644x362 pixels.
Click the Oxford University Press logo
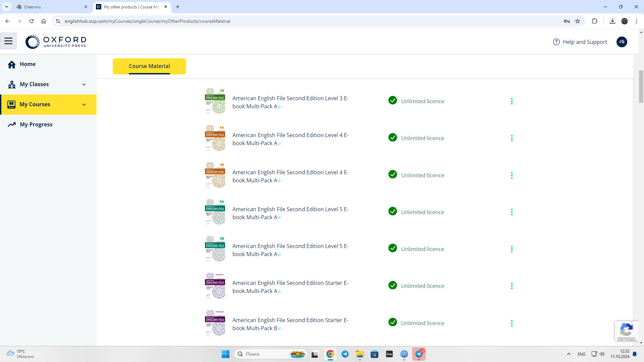(56, 42)
